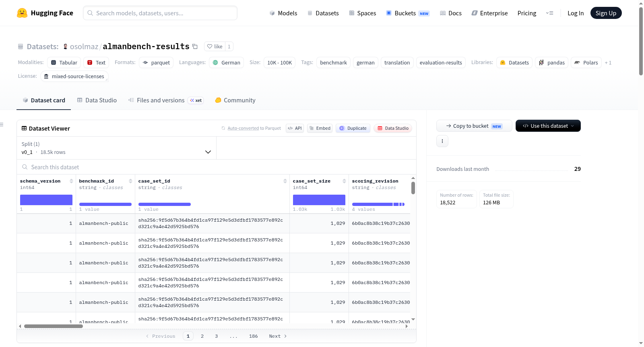Click the Log In link
Screen dimensions: 644x347
tap(576, 13)
